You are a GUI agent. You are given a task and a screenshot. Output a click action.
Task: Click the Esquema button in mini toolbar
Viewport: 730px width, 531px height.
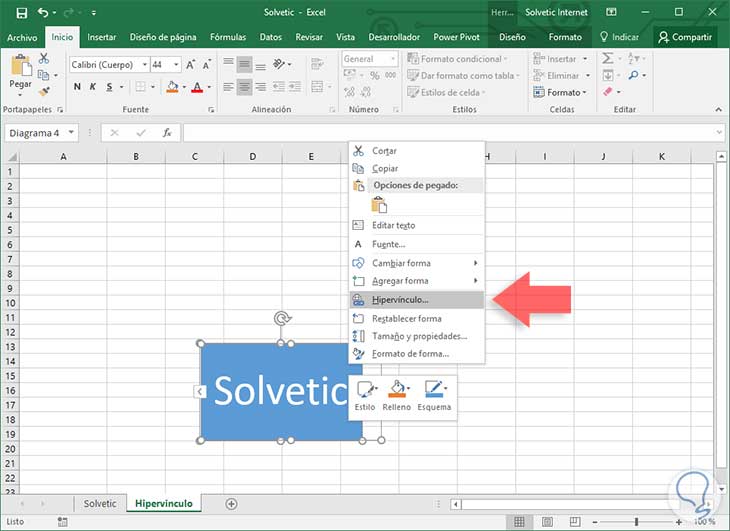(x=434, y=396)
